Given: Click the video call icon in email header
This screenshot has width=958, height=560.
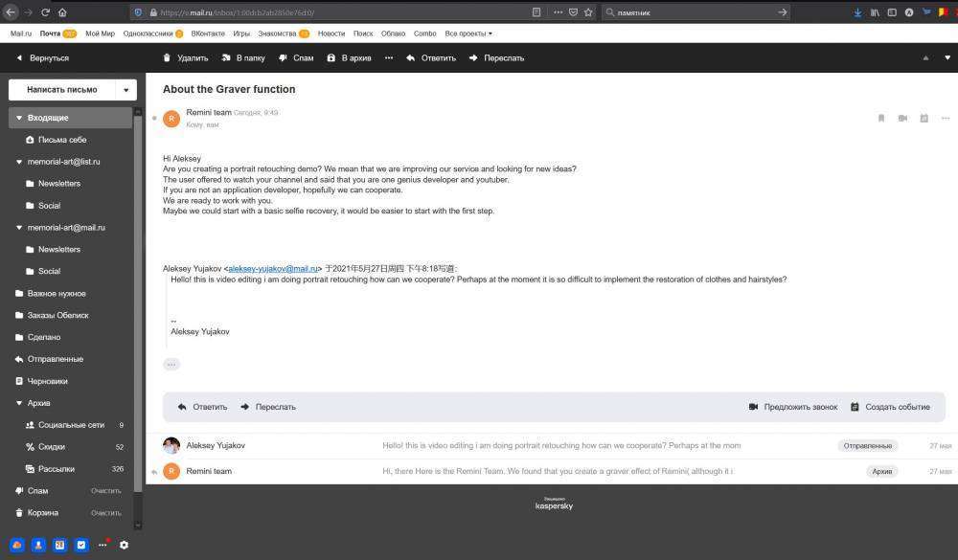Looking at the screenshot, I should pyautogui.click(x=902, y=118).
